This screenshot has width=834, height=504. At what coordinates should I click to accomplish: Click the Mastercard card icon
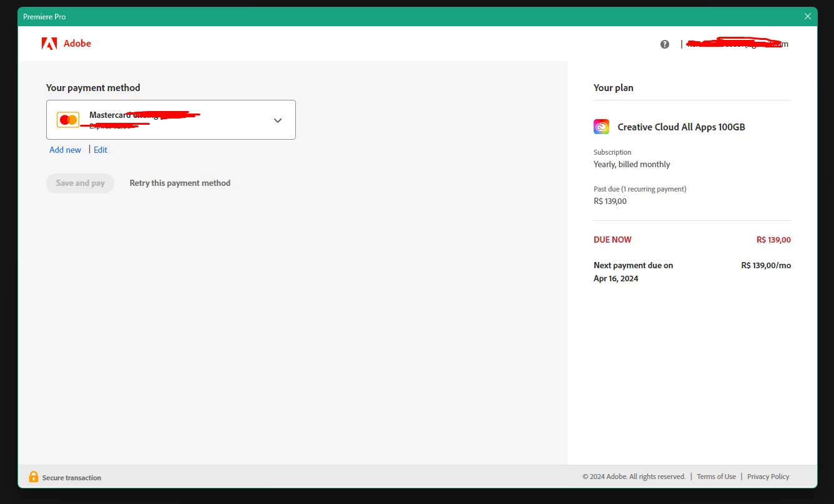(x=68, y=120)
